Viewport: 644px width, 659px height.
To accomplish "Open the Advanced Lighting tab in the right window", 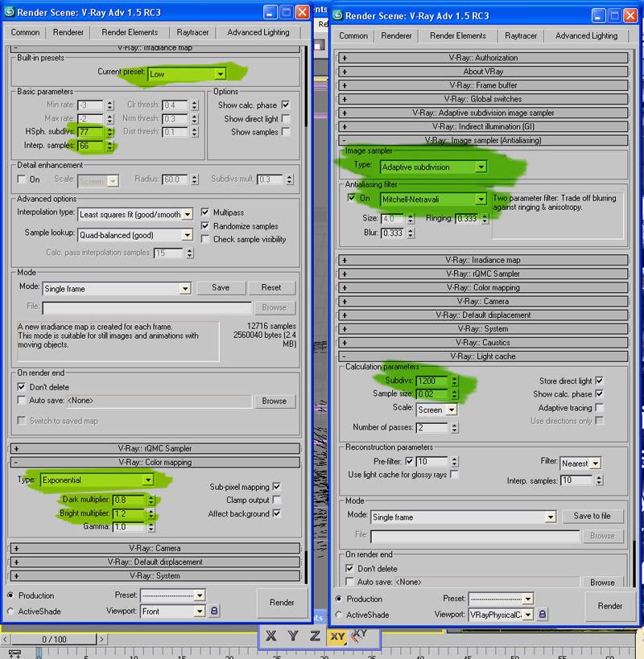I will 586,35.
